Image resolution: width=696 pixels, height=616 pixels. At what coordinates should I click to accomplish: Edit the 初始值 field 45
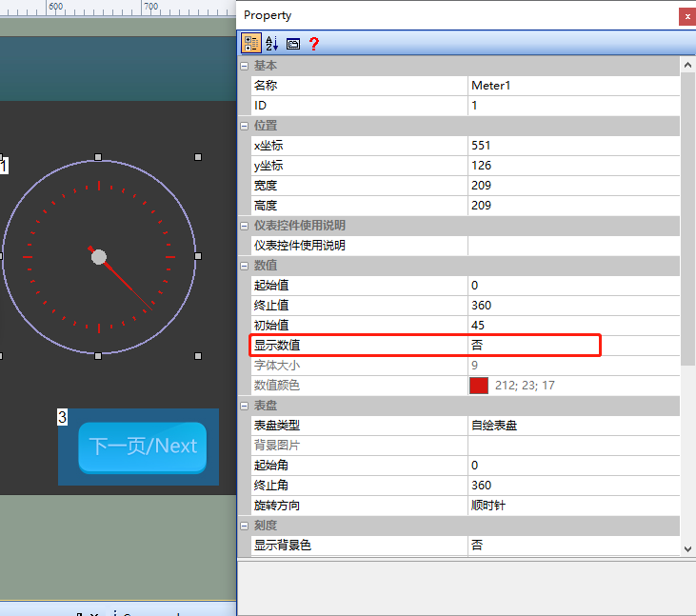[x=573, y=326]
